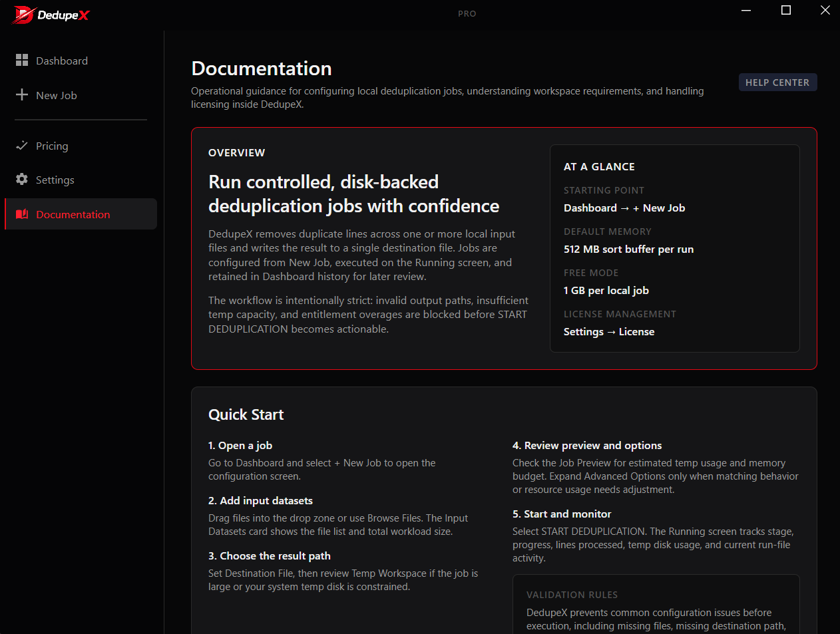Click the New Job plus icon
The width and height of the screenshot is (840, 634).
coord(22,95)
